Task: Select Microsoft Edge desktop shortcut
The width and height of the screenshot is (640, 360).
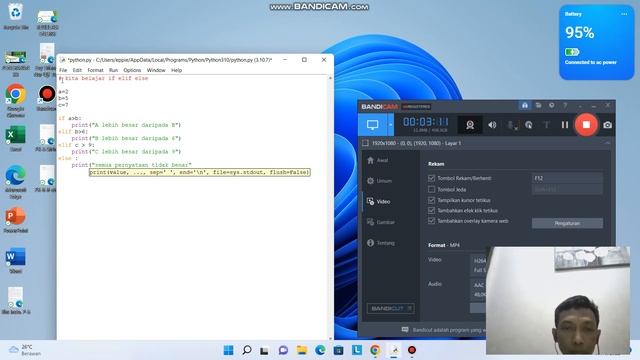Action: (x=16, y=182)
